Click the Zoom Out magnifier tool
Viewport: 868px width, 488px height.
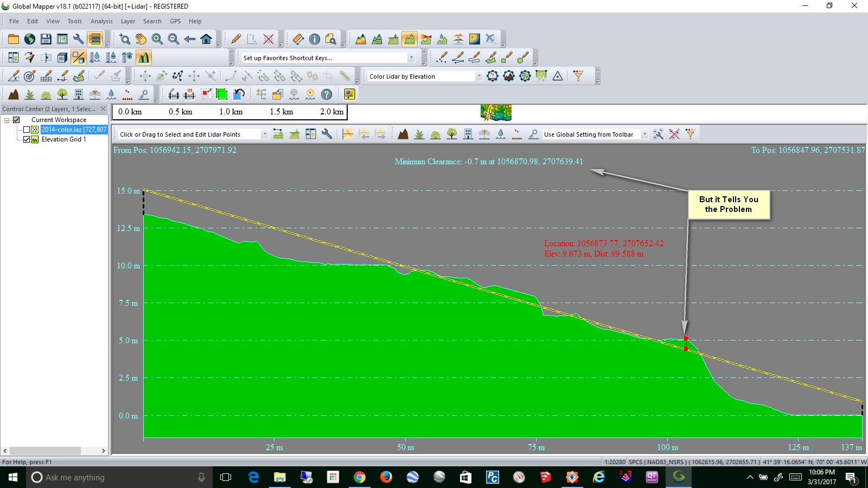(x=174, y=39)
